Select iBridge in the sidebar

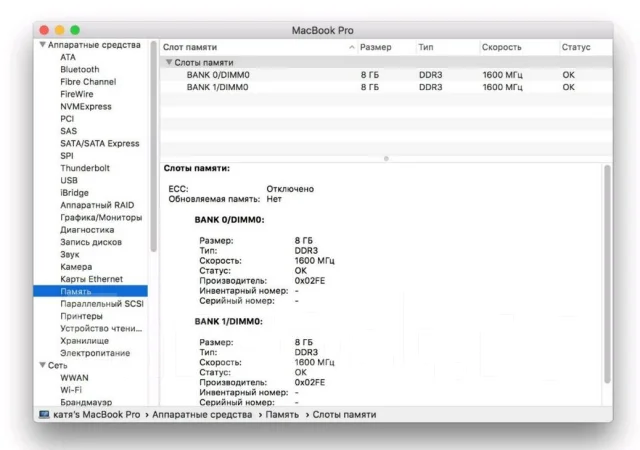74,193
